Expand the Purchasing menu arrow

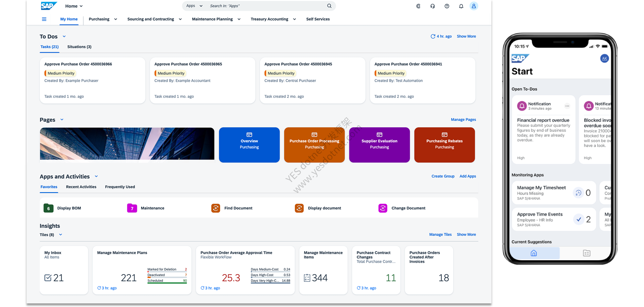[116, 19]
